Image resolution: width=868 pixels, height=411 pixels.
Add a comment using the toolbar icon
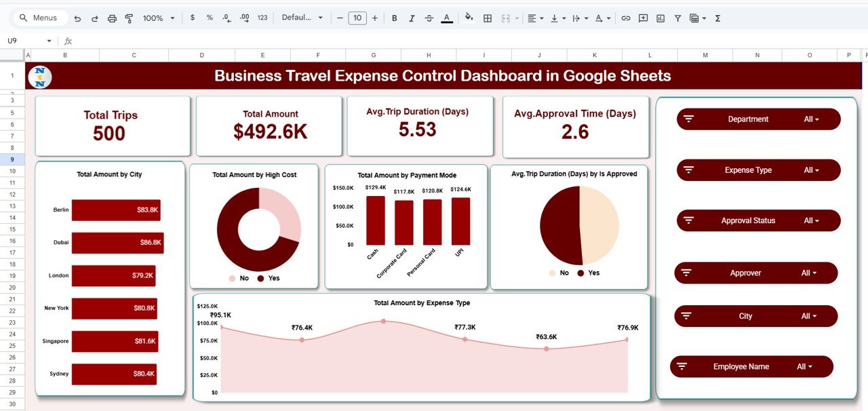[x=643, y=18]
